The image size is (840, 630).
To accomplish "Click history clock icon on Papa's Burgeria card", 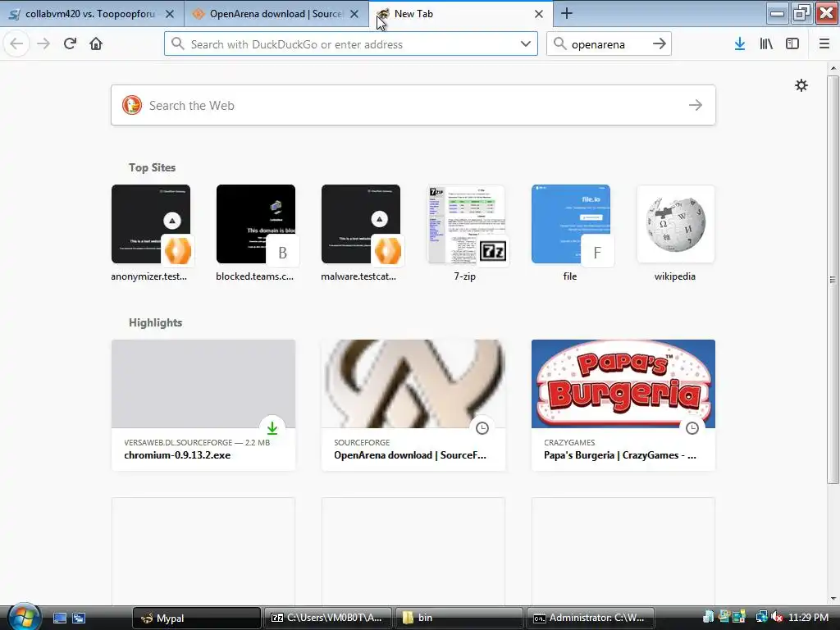I will tap(692, 427).
